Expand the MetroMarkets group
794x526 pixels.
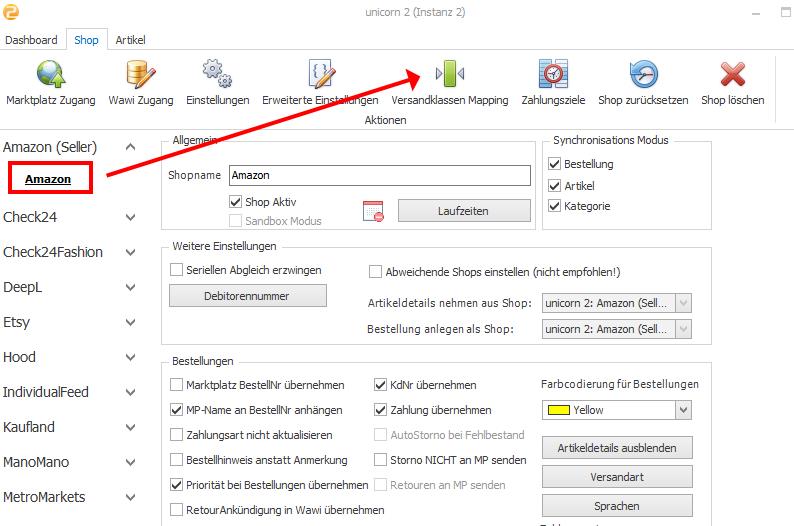pos(130,497)
